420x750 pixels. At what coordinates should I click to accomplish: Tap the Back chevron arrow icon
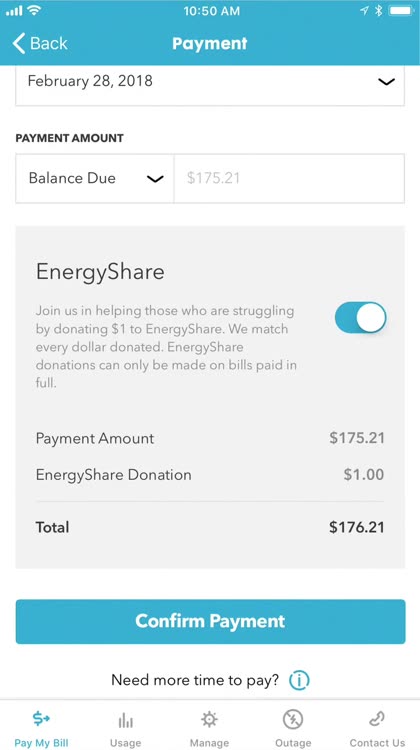coord(19,44)
